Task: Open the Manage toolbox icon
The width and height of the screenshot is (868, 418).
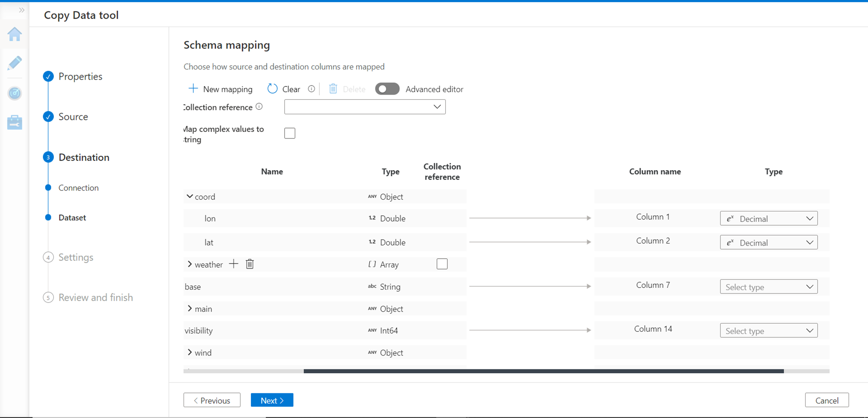Action: [15, 122]
